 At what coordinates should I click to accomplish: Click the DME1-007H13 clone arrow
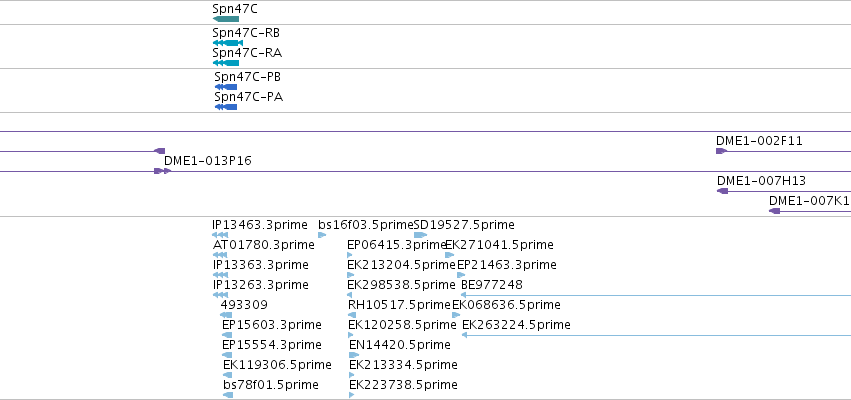tap(722, 191)
